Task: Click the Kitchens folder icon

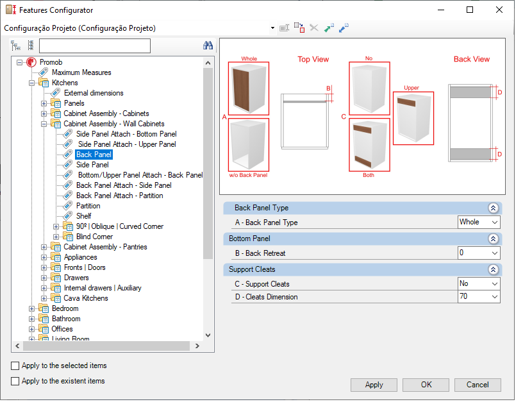Action: tap(44, 83)
